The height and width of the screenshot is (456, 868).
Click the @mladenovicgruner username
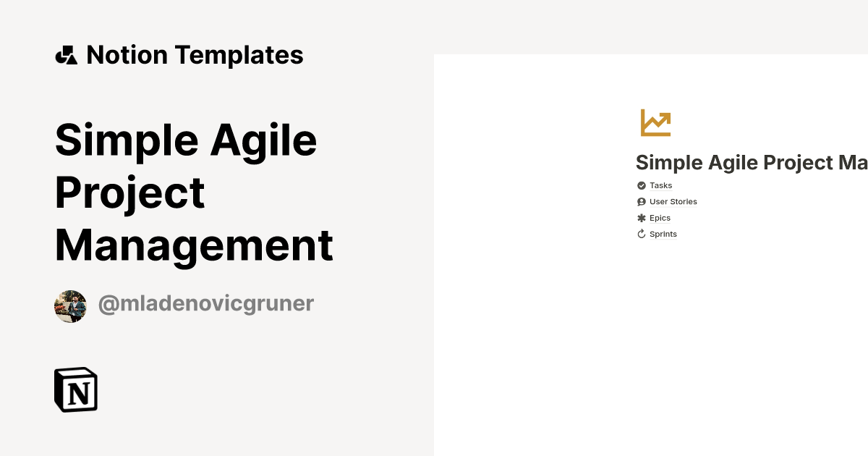coord(205,303)
